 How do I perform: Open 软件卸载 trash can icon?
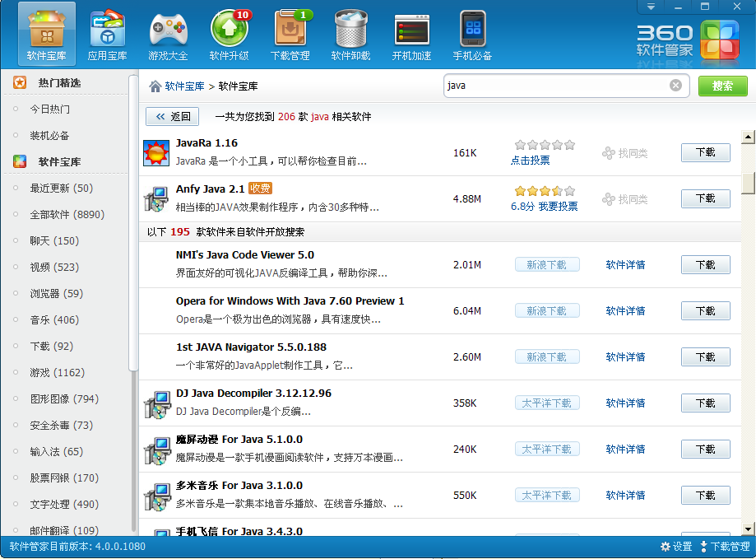coord(350,34)
